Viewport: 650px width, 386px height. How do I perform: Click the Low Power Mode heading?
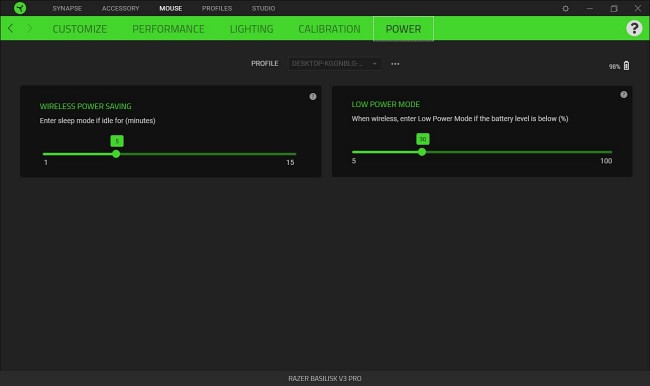coord(386,104)
